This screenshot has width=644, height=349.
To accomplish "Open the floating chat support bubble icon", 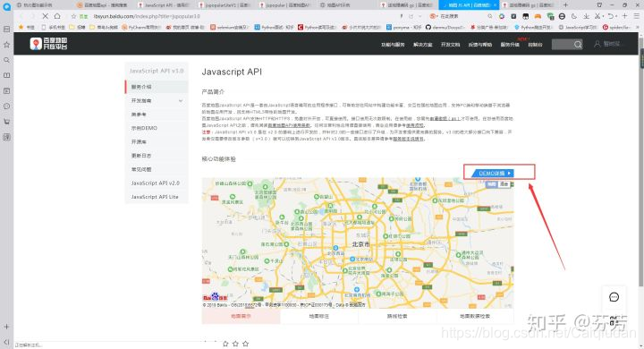I will (x=614, y=297).
